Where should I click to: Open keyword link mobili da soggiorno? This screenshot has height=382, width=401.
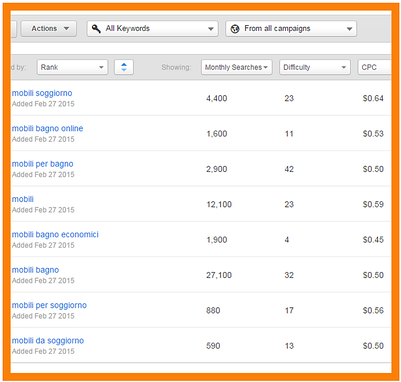(48, 341)
